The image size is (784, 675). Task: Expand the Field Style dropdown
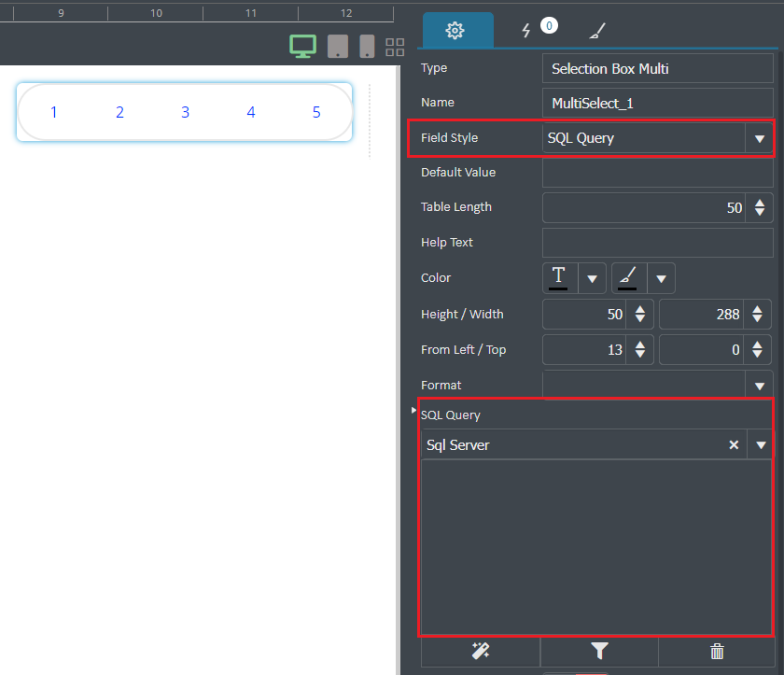click(759, 138)
